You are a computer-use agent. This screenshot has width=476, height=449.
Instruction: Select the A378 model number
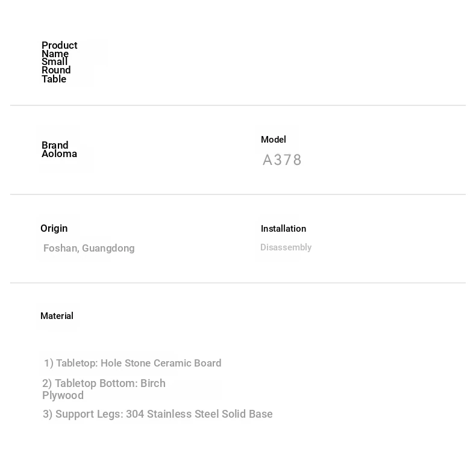coord(282,159)
